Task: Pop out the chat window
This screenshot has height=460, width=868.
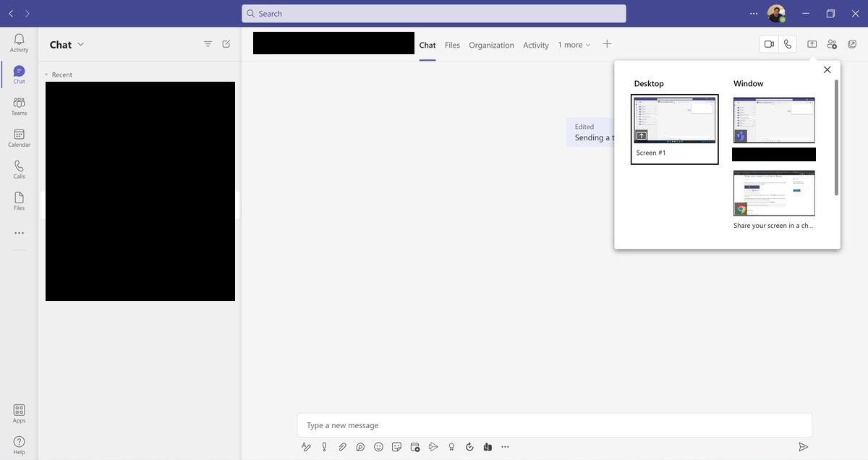Action: 852,44
